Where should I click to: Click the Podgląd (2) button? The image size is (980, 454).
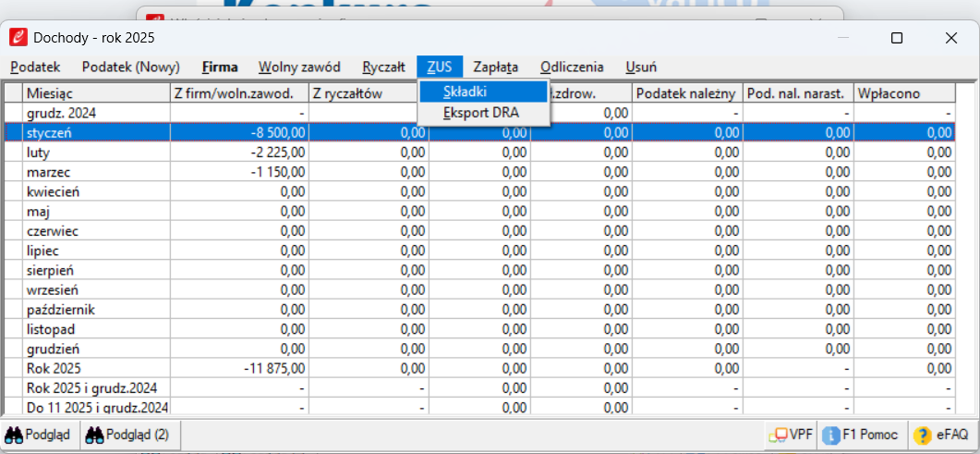coord(130,435)
